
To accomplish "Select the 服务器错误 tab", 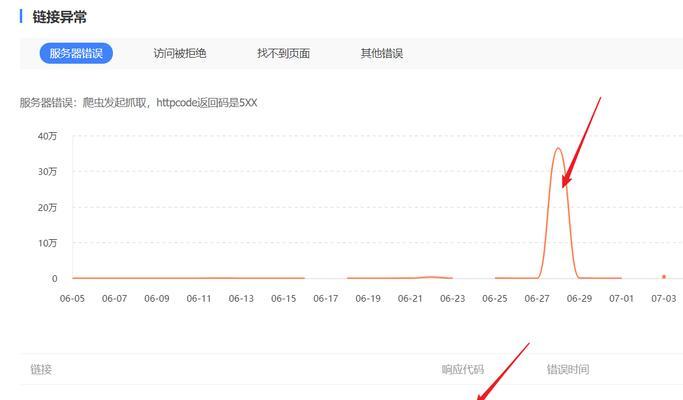I will [x=76, y=53].
